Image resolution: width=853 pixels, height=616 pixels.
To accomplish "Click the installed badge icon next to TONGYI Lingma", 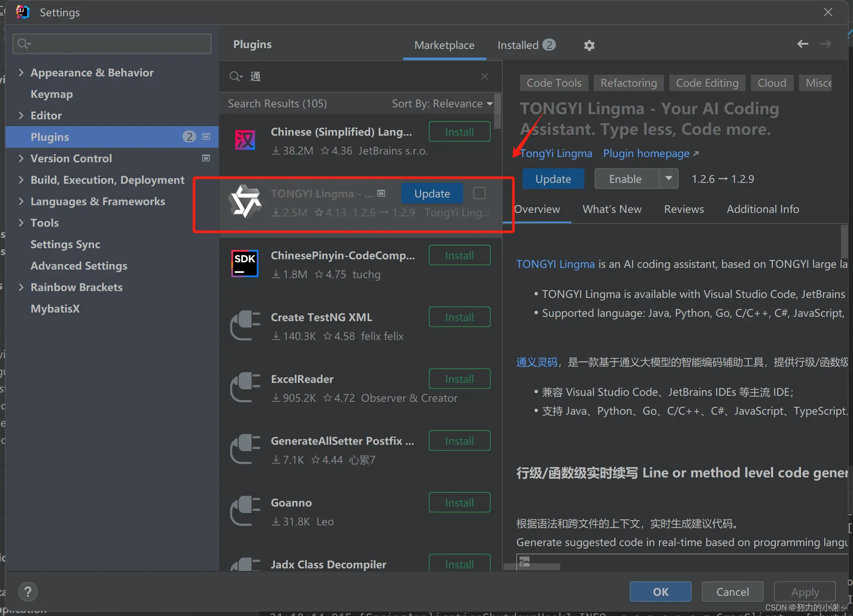I will tap(381, 193).
